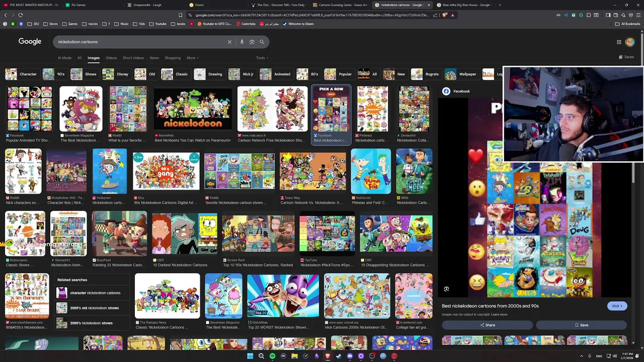The image size is (644, 362).
Task: Switch to the News search tab
Action: coord(154,58)
